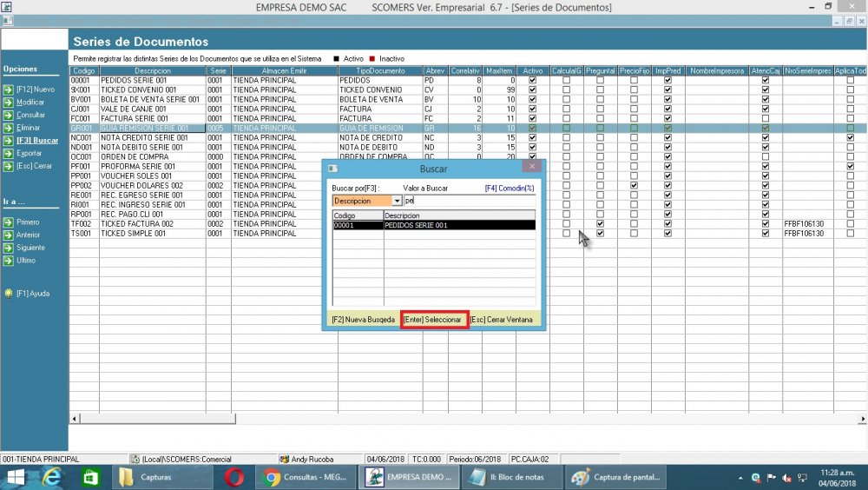Click the [F4] Comodin(%) link

point(510,189)
